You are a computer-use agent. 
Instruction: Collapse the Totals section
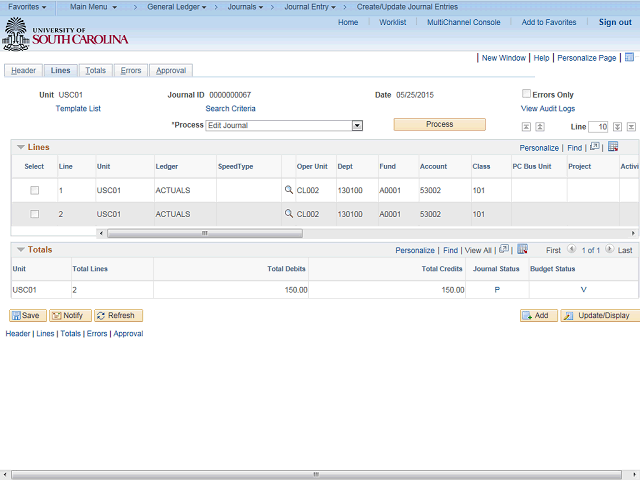[21, 249]
